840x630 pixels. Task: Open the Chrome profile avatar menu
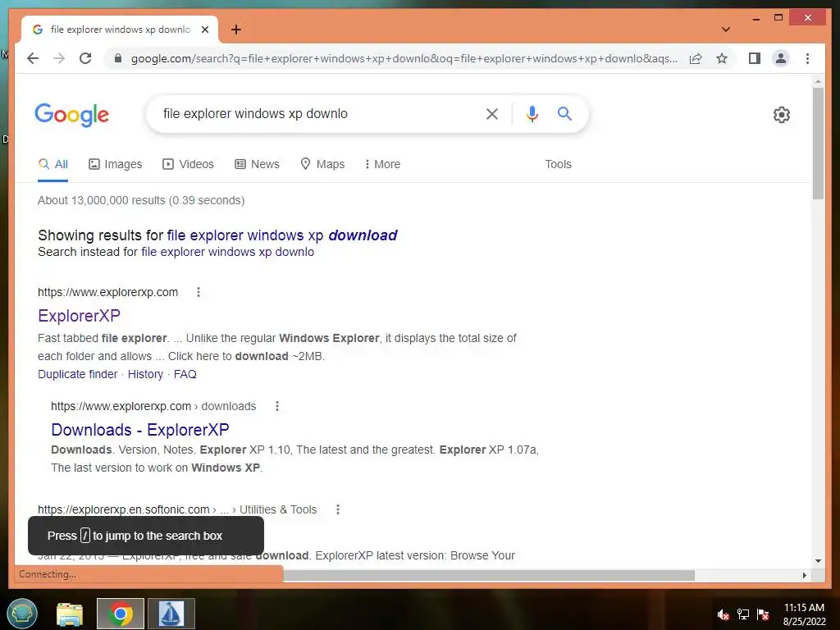pos(781,58)
